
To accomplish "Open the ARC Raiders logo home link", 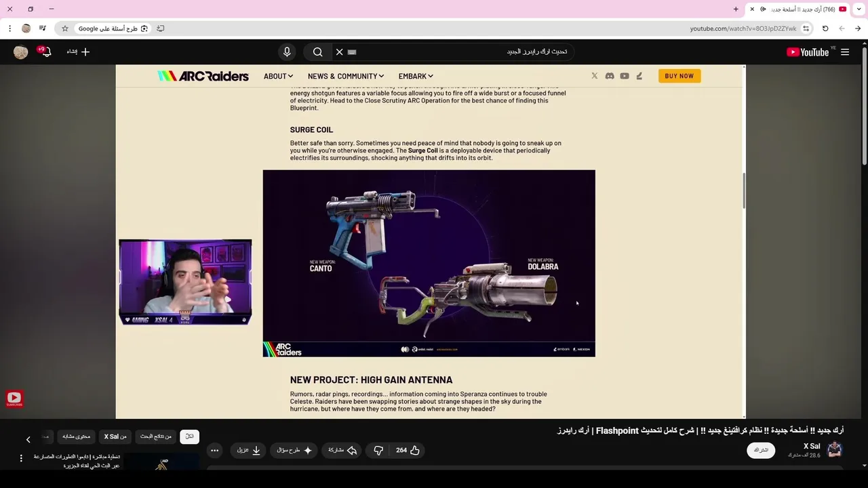I will coord(203,76).
